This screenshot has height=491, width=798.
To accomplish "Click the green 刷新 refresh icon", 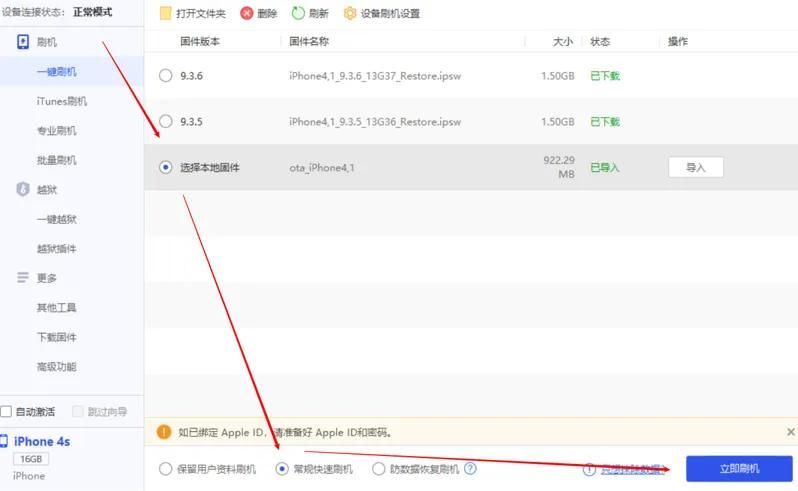I will click(298, 13).
